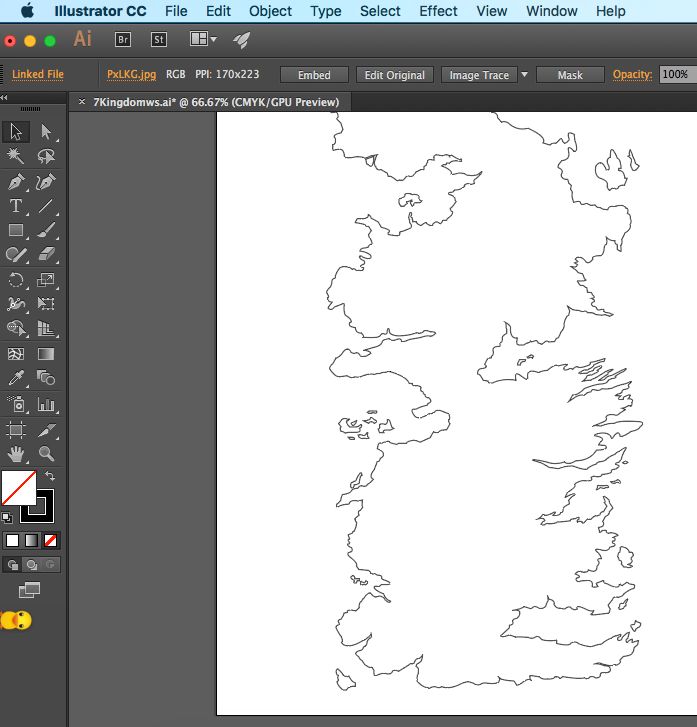Click the Image Trace button

pyautogui.click(x=479, y=75)
